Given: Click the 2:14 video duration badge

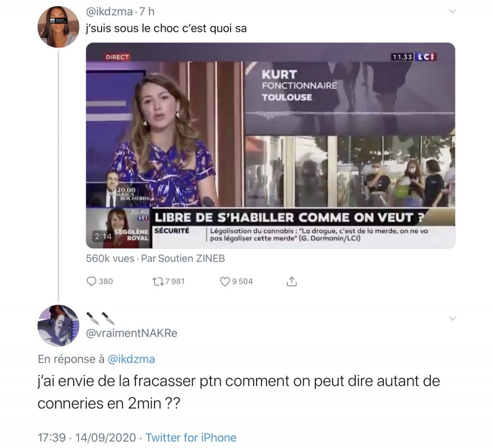Looking at the screenshot, I should point(104,236).
